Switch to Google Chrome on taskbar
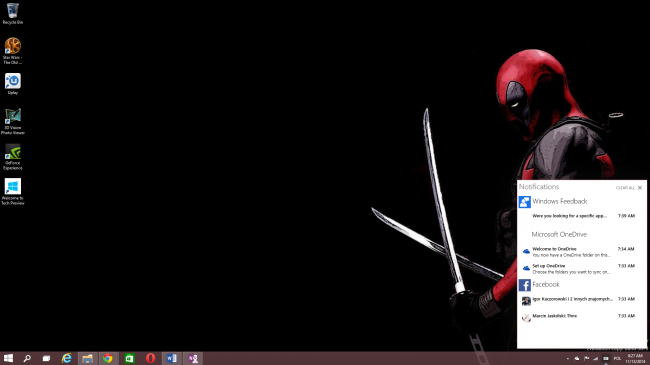 (x=108, y=358)
